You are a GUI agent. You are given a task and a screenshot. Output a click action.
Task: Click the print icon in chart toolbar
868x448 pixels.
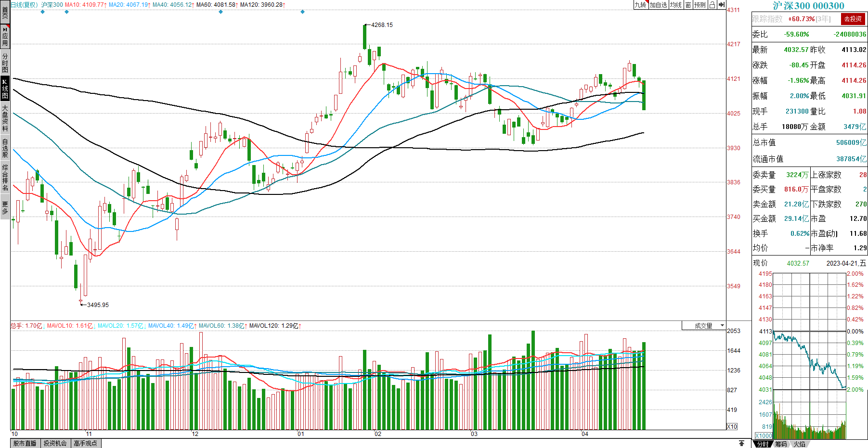(x=712, y=5)
